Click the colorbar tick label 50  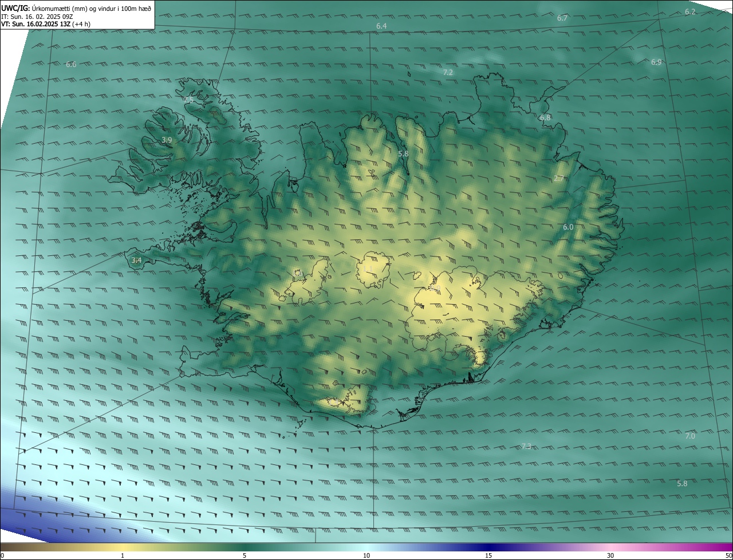pos(729,556)
